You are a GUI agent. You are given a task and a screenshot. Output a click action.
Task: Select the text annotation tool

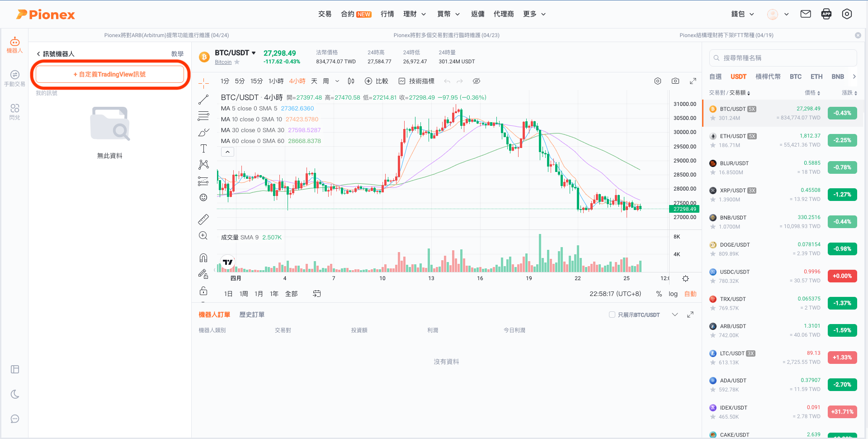click(203, 148)
